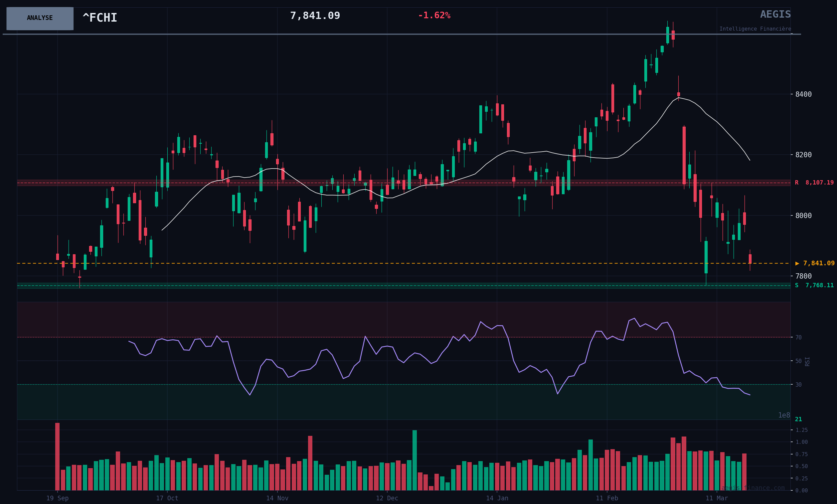This screenshot has width=837, height=504.
Task: Click the 7,841.09 header price
Action: [315, 16]
